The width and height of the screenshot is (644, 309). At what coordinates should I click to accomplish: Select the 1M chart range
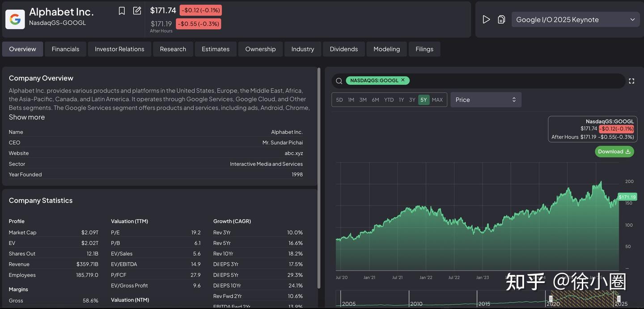(x=351, y=99)
